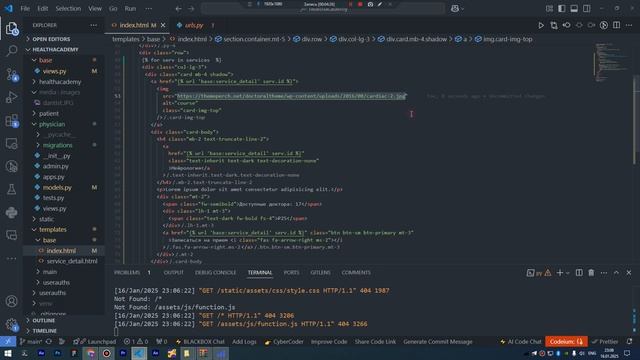Add a new terminal with plus icon
The image size is (640, 360).
560,273
